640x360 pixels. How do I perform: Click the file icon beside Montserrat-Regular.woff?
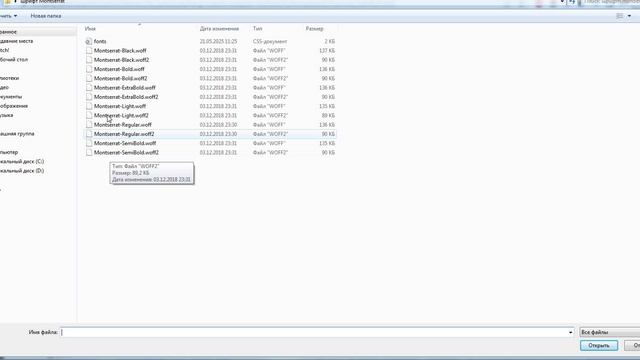point(89,125)
